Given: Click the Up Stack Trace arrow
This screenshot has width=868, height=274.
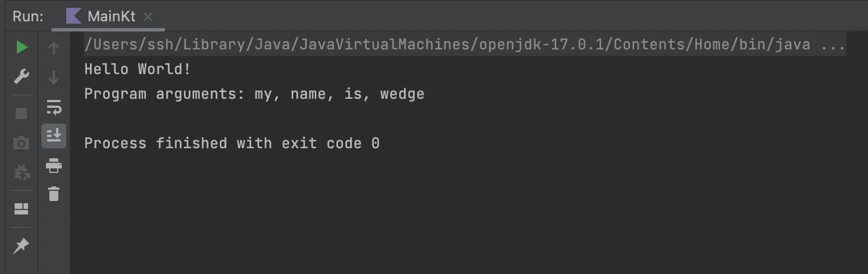Looking at the screenshot, I should pos(54,48).
